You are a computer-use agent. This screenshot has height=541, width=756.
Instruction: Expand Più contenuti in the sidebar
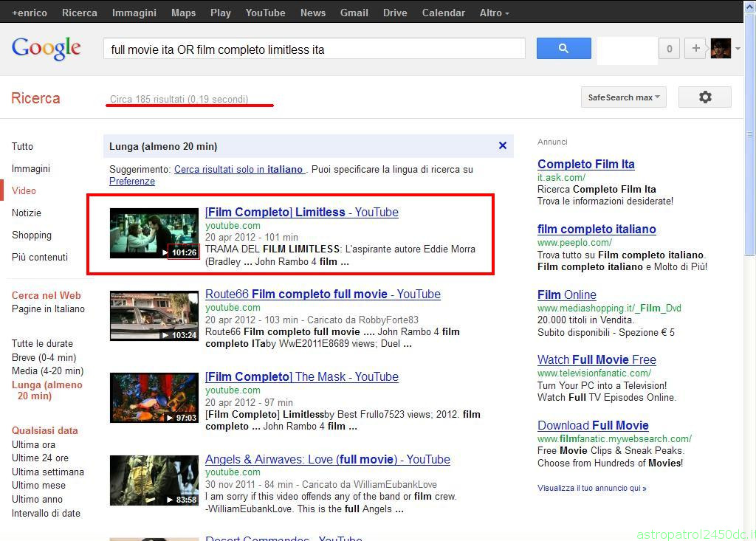[x=40, y=257]
